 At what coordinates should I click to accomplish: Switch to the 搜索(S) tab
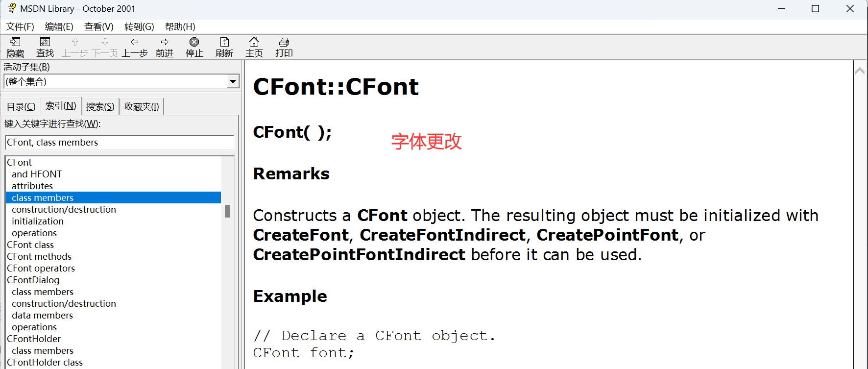coord(100,106)
